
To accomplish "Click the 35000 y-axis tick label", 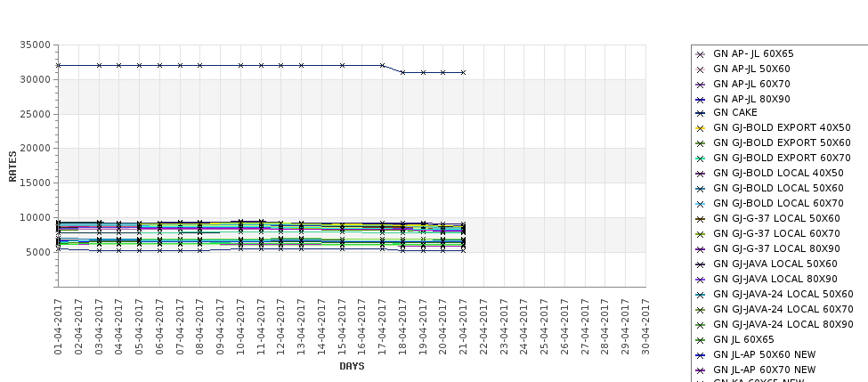I will pos(36,45).
